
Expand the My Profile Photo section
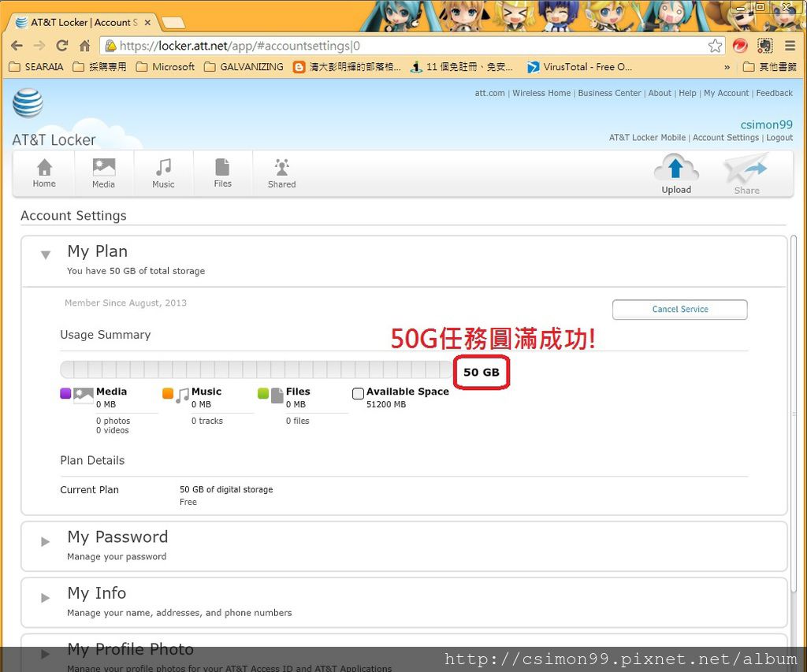[x=45, y=653]
